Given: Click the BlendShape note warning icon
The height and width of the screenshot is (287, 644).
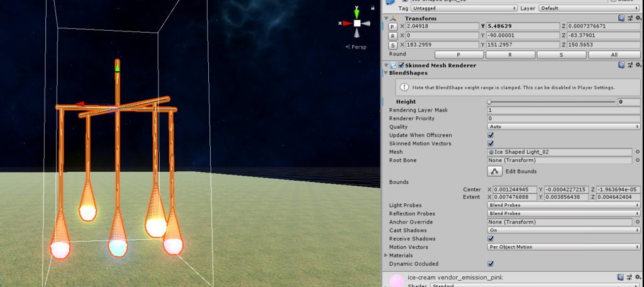Looking at the screenshot, I should point(404,87).
